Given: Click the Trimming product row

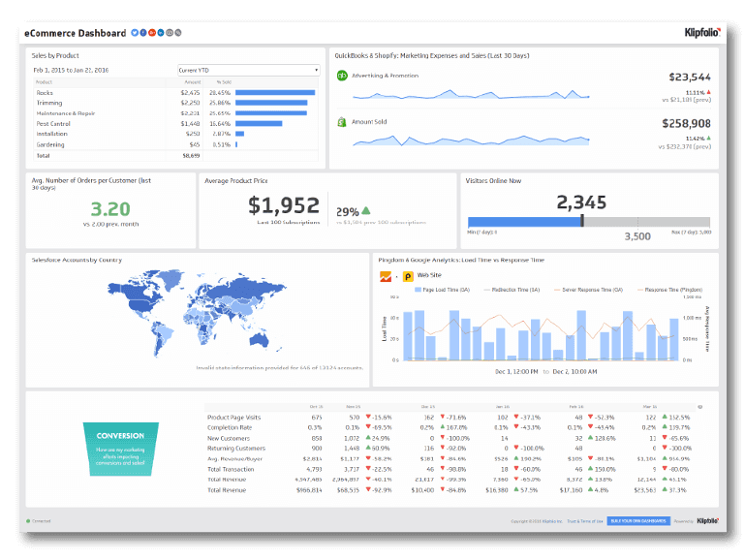Looking at the screenshot, I should point(176,103).
